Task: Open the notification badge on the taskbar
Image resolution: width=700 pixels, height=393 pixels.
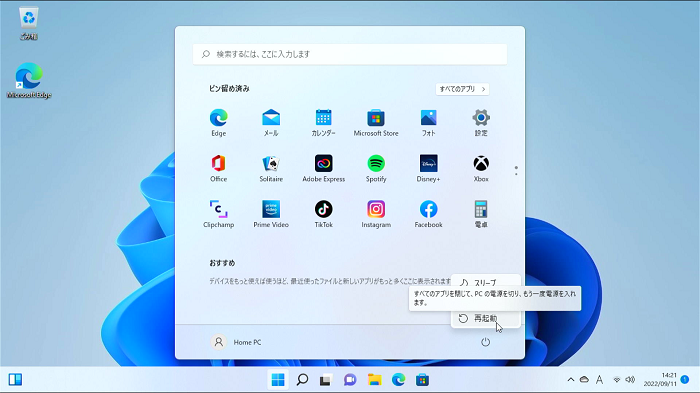Action: [685, 380]
